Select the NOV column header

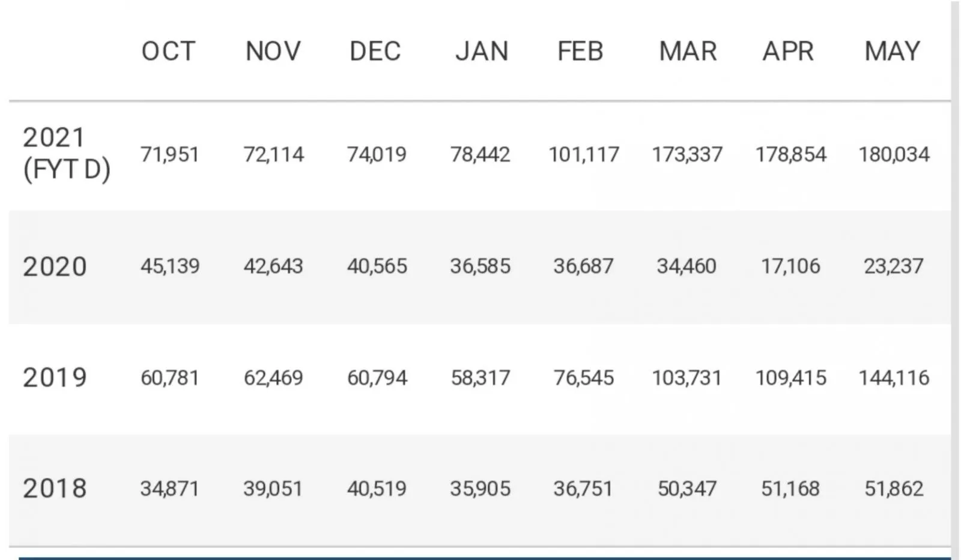coord(273,52)
